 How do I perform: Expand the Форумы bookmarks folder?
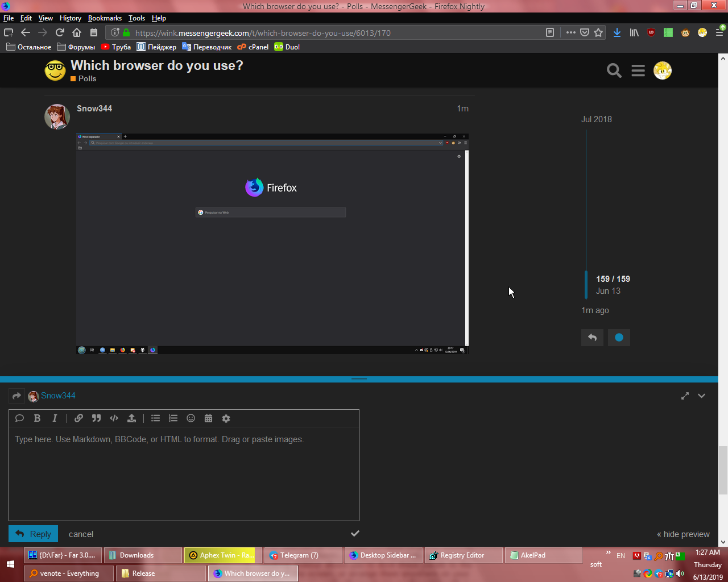pyautogui.click(x=76, y=47)
